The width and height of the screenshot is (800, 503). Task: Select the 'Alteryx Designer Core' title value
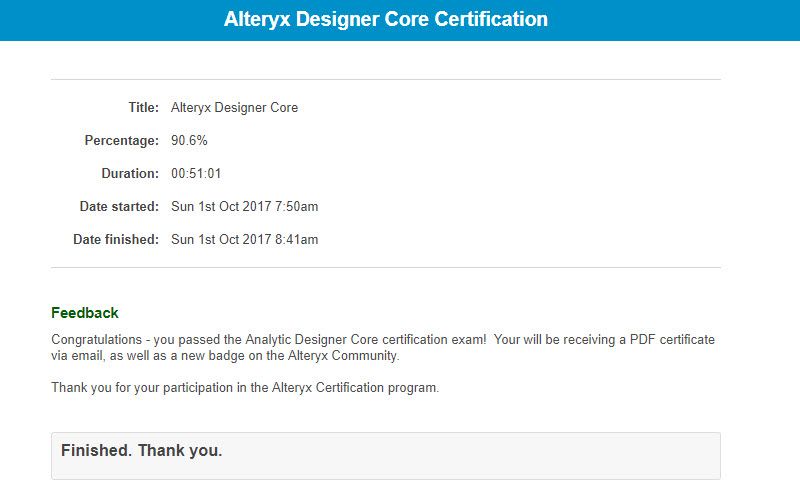(x=234, y=108)
